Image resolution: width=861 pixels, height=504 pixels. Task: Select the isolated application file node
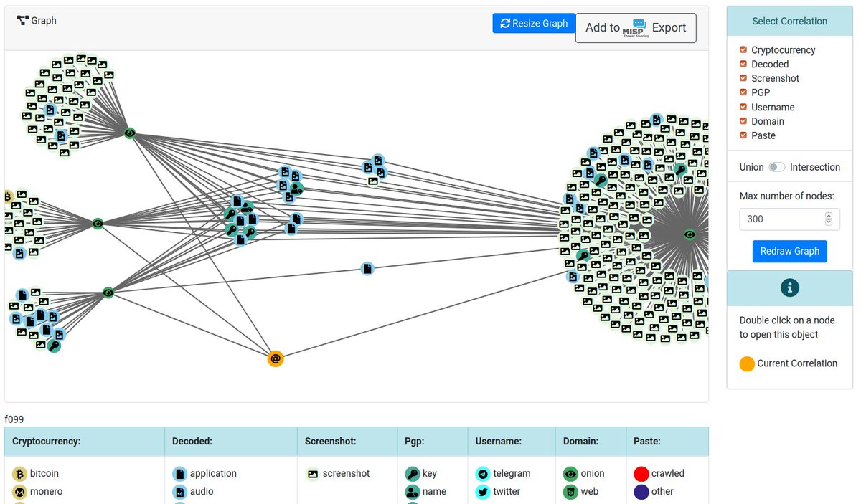(x=367, y=269)
